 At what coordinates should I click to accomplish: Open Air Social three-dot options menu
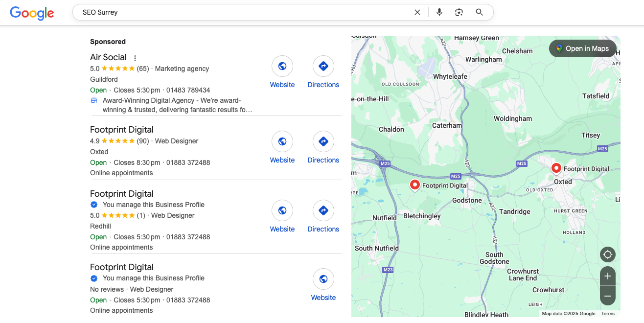[136, 58]
